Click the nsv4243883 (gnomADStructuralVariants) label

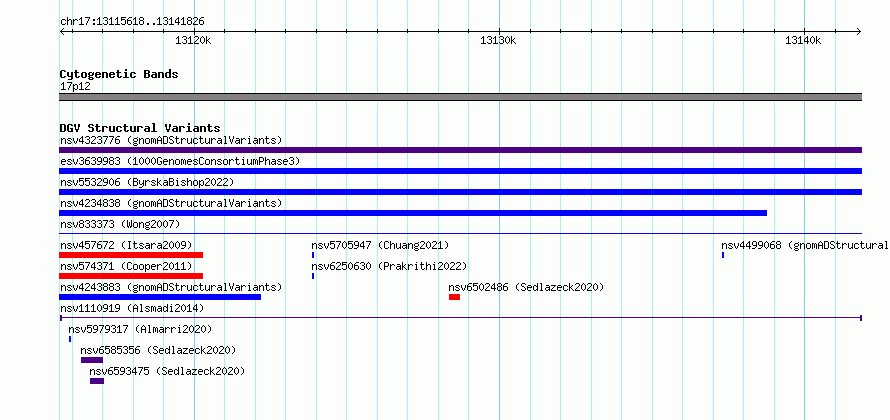(x=171, y=287)
